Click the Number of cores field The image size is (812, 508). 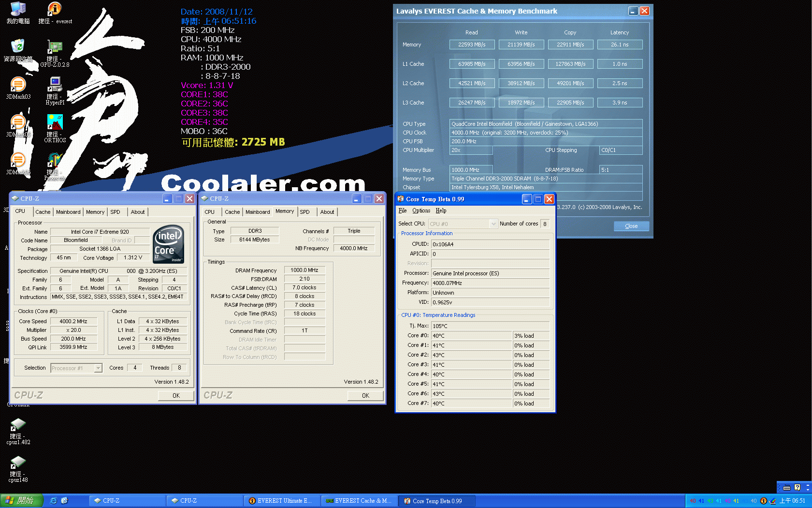click(545, 224)
